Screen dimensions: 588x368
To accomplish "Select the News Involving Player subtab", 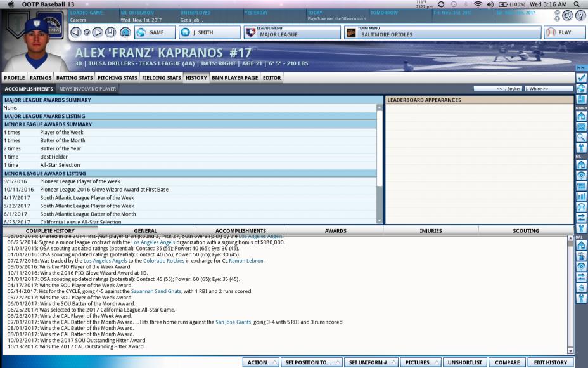I will pos(87,89).
